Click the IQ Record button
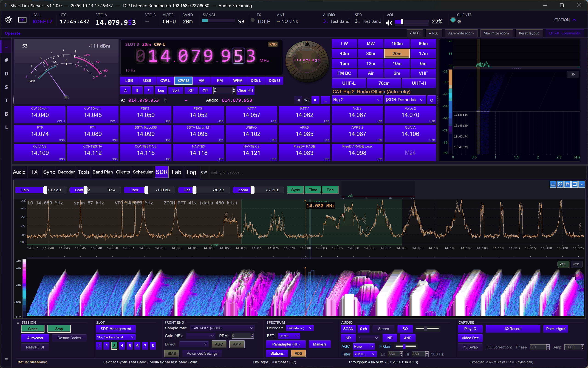 point(513,329)
